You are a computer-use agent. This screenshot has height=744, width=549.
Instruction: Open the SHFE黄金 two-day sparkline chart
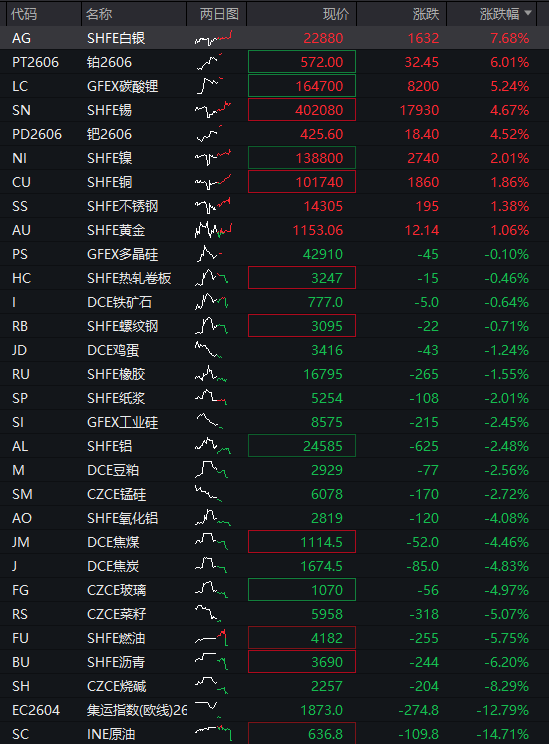pos(213,230)
